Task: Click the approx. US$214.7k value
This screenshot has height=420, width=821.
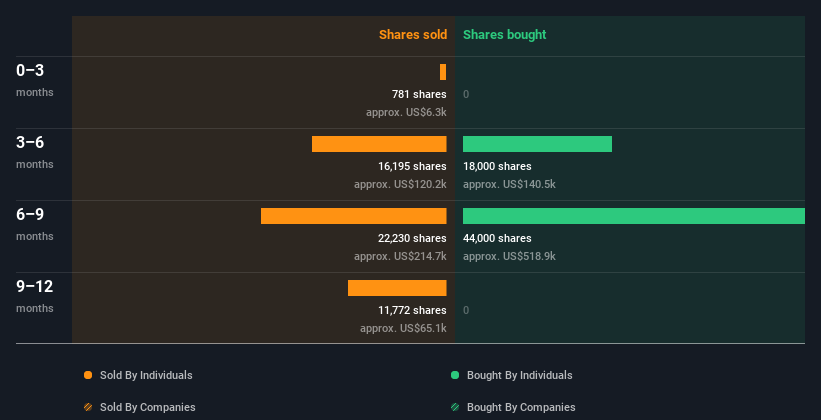Action: coord(400,256)
